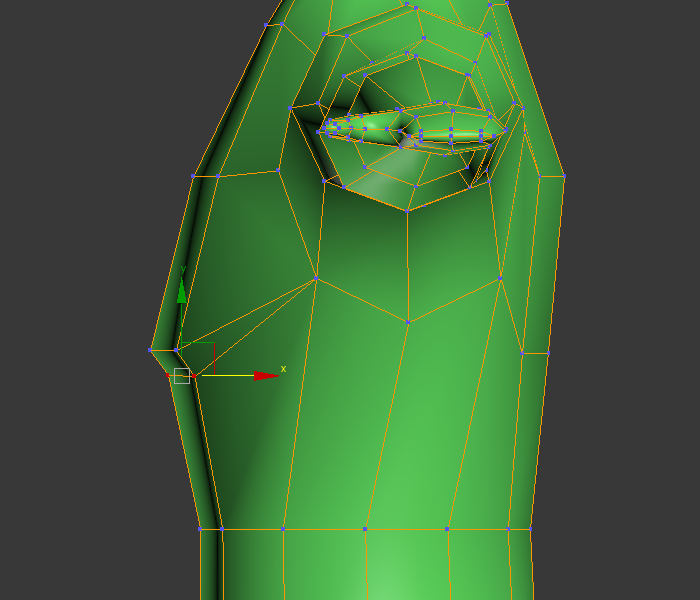Click the green "y" axis label
Viewport: 700px width, 600px height.
coord(183,269)
